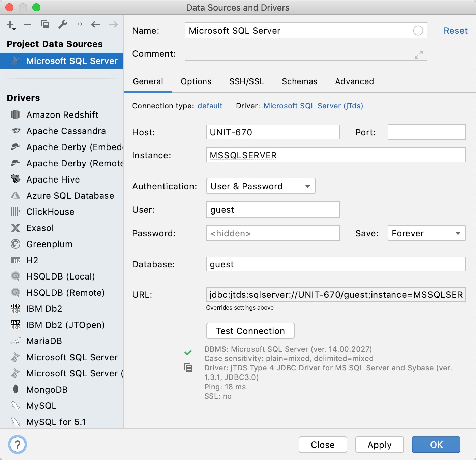Click into the User field
The height and width of the screenshot is (460, 476).
tap(273, 210)
